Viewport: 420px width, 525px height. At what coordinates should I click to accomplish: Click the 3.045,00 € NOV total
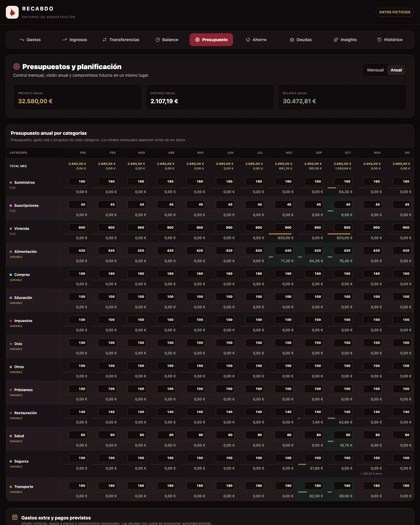[372, 164]
